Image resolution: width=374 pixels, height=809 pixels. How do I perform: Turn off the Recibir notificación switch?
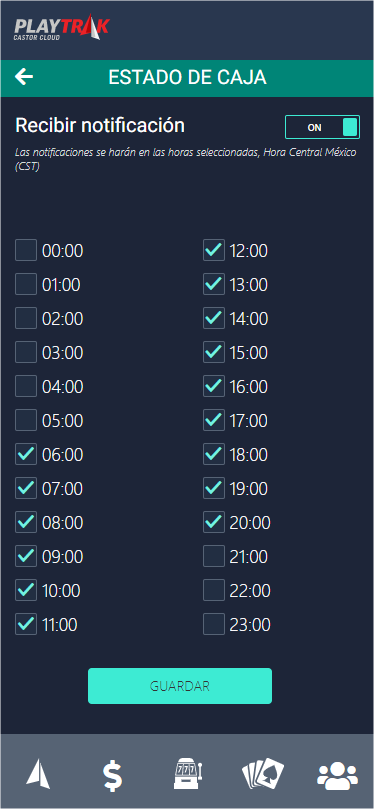(322, 127)
